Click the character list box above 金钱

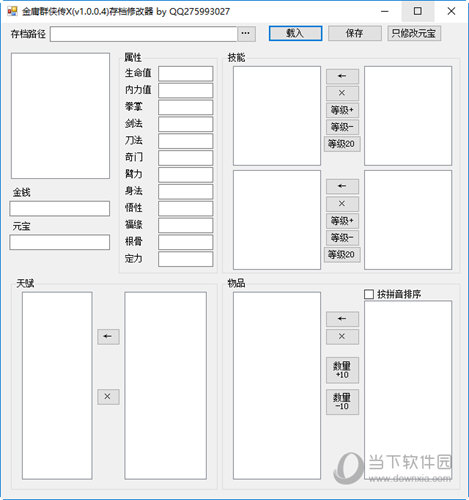(60, 116)
